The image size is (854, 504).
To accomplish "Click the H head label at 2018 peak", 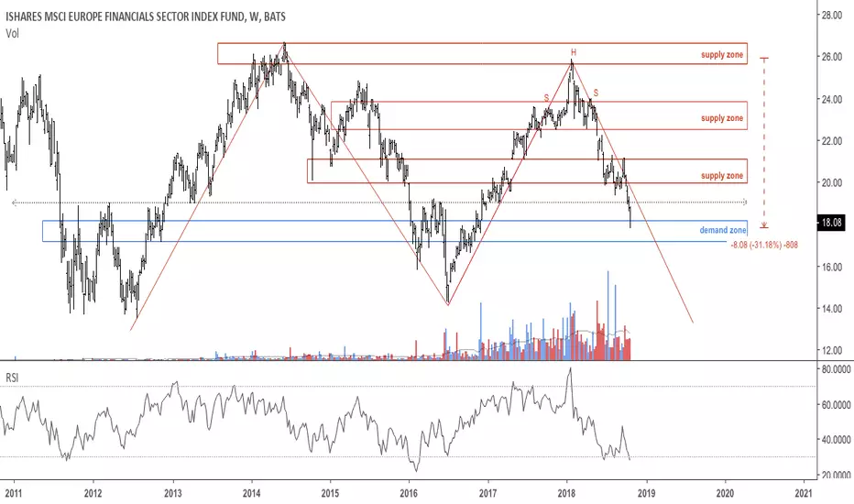I will pyautogui.click(x=574, y=52).
